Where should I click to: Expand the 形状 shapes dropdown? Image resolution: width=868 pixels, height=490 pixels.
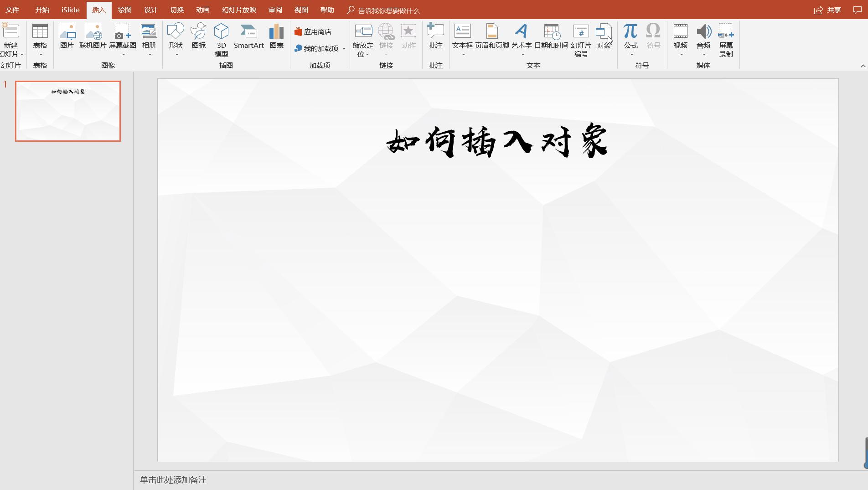(176, 54)
